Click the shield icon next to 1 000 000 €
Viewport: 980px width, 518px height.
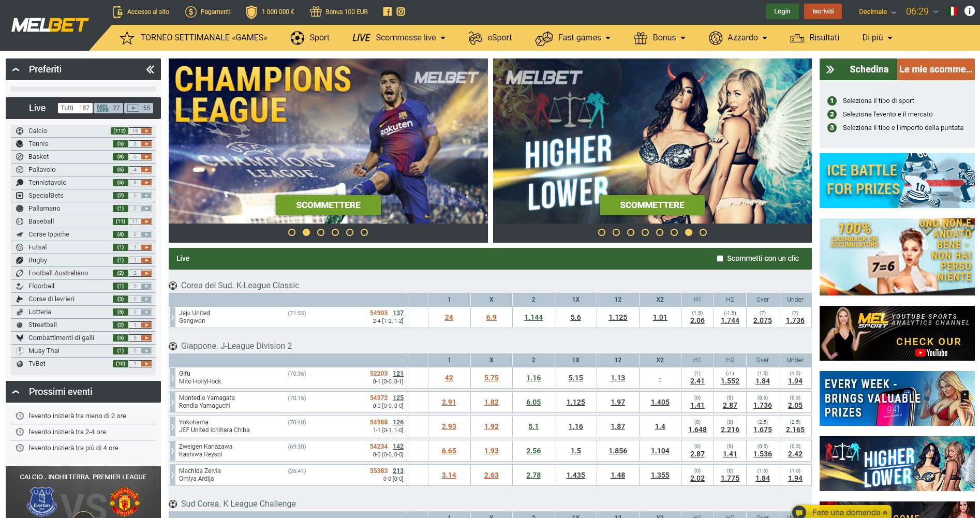click(x=251, y=11)
